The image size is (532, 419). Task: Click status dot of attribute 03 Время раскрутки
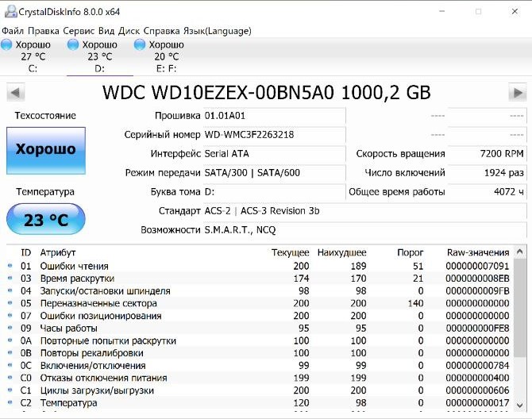coord(10,279)
